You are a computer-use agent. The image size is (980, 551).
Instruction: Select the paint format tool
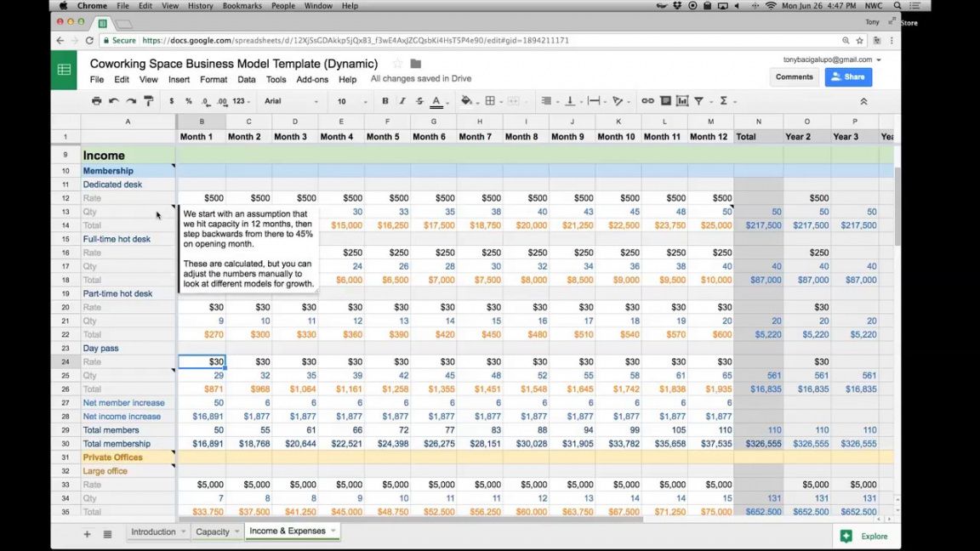[149, 101]
